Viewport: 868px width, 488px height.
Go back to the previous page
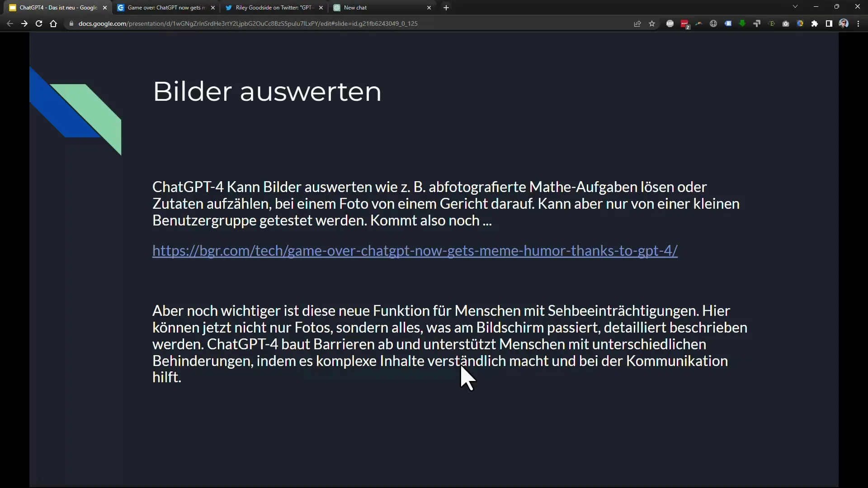tap(10, 23)
